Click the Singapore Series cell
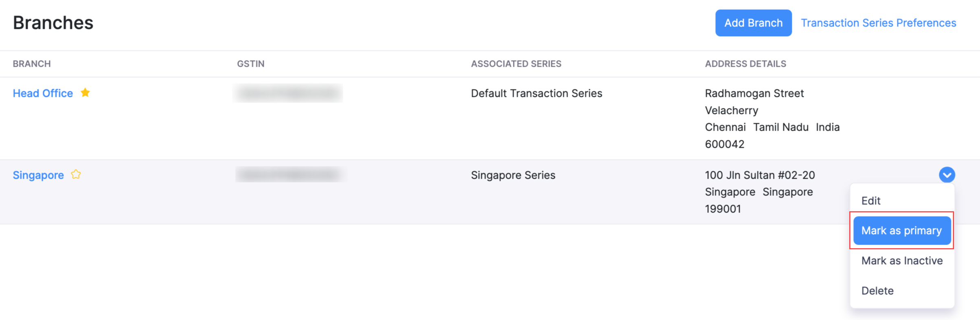The image size is (980, 320). point(513,175)
